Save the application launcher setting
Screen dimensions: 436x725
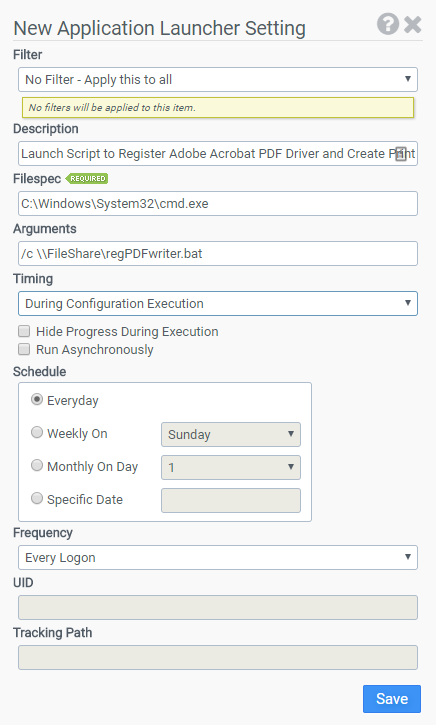pyautogui.click(x=392, y=699)
